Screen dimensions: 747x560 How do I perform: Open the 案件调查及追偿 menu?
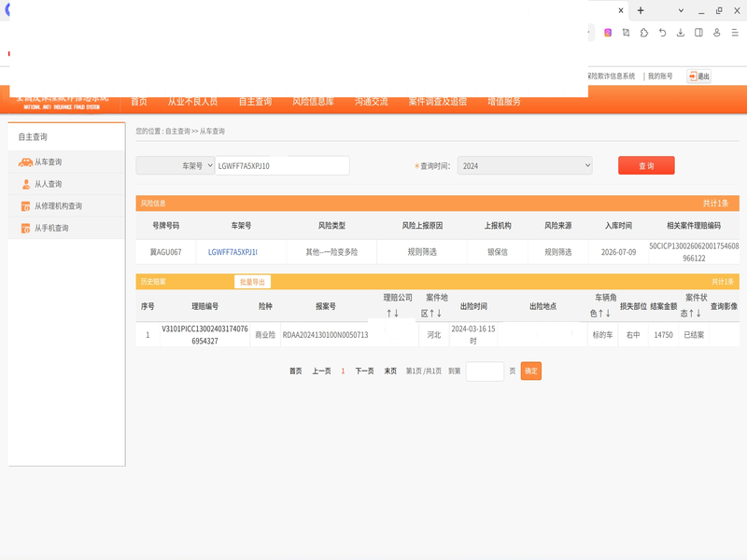pyautogui.click(x=437, y=102)
